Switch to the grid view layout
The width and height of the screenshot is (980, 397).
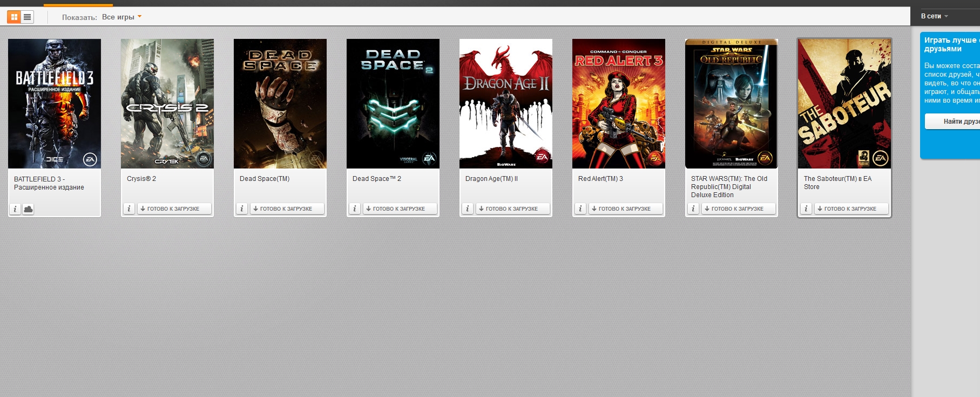point(14,17)
